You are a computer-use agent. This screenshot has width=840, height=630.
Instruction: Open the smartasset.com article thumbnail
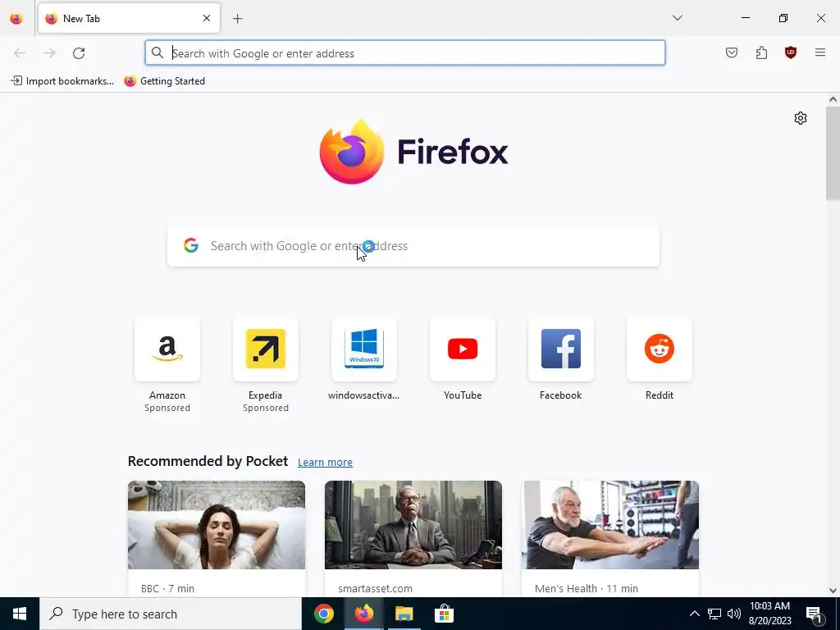pos(413,525)
